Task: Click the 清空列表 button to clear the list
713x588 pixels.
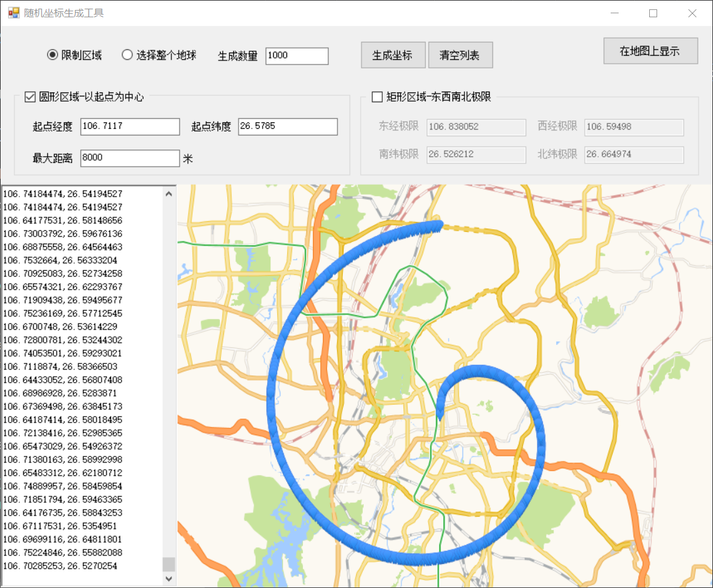Action: pos(460,54)
